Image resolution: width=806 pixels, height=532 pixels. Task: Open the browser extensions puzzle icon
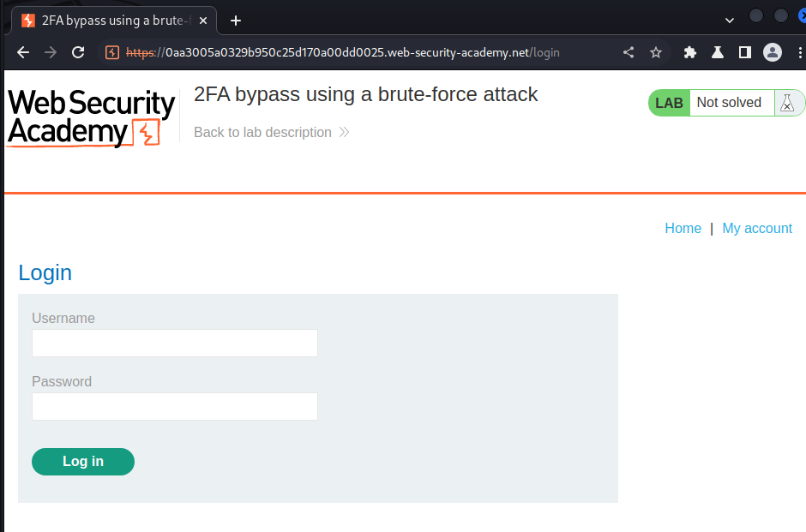(x=690, y=52)
